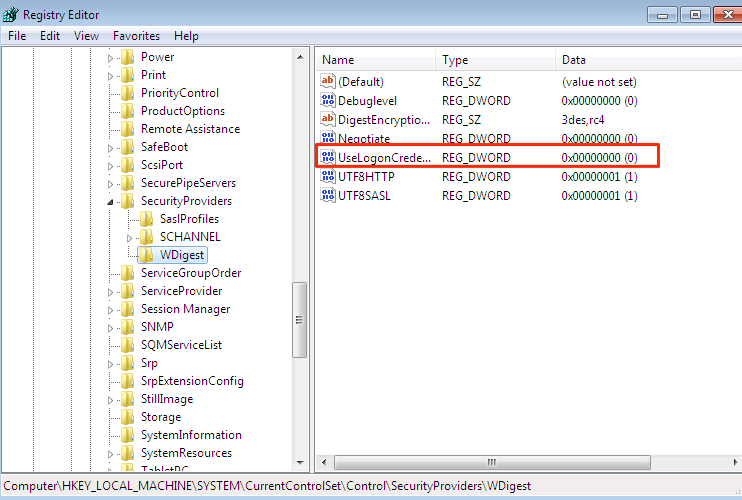Click the ServiceGroupOrder folder icon

tap(127, 273)
